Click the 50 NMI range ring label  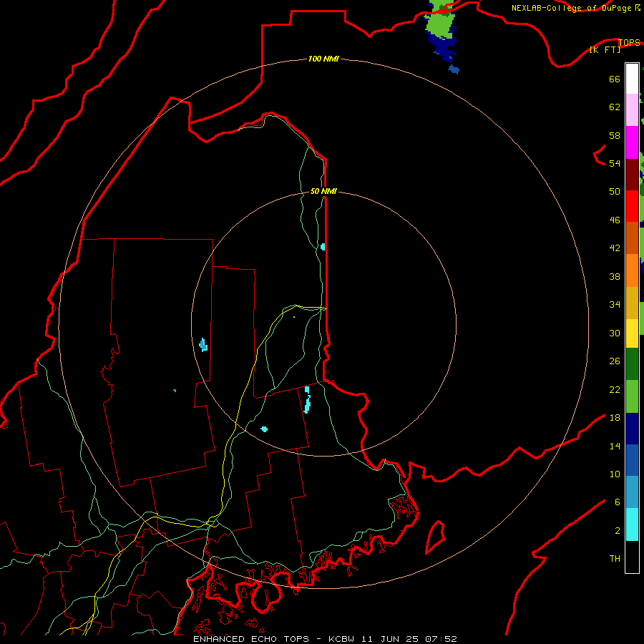pyautogui.click(x=323, y=191)
